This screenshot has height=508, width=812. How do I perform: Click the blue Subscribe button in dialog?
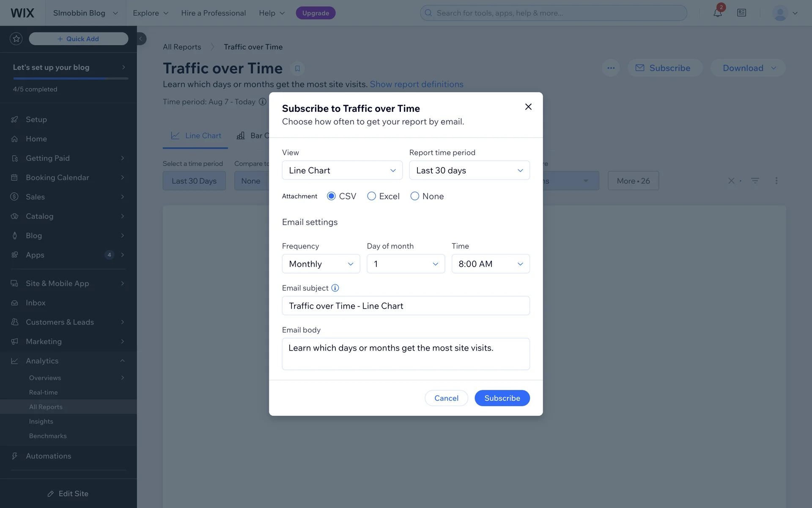pos(502,398)
